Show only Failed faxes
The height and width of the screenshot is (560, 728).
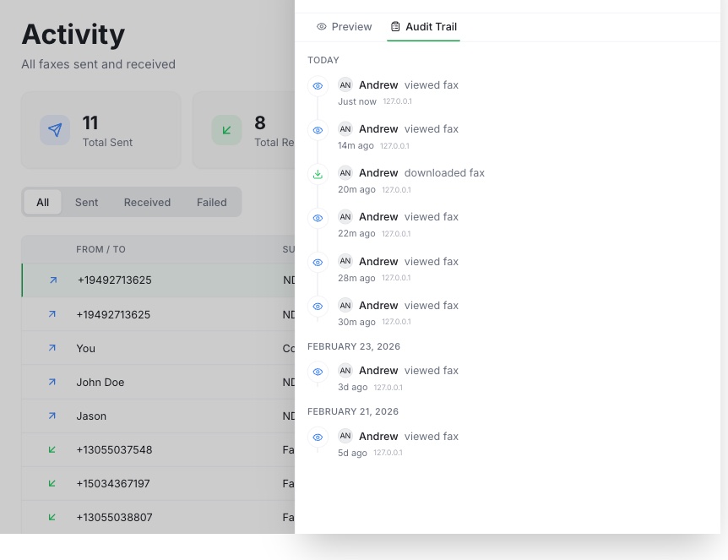point(212,202)
